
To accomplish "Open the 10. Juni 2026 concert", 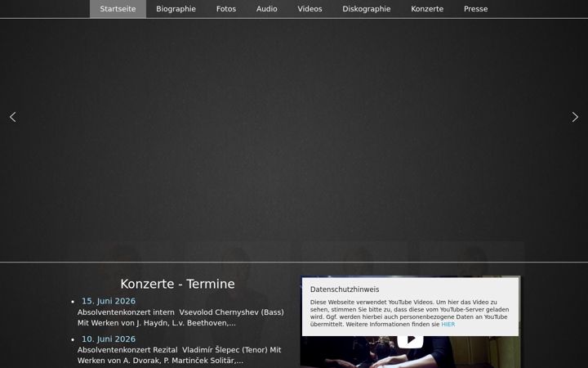I will pos(109,339).
